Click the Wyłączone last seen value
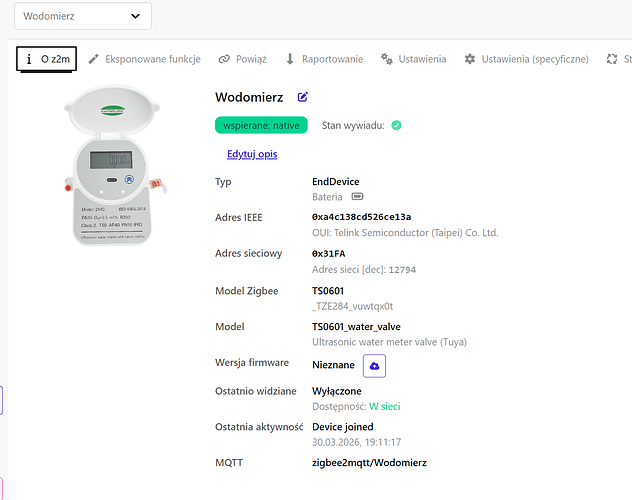 tap(337, 391)
